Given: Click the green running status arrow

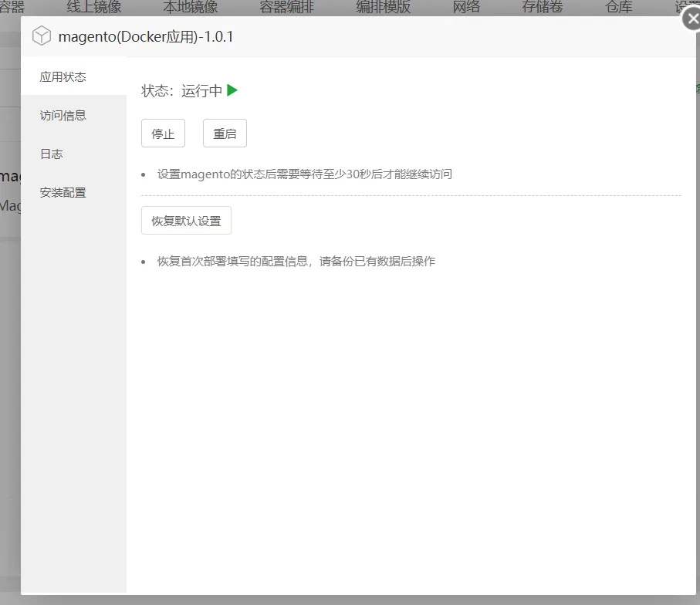Looking at the screenshot, I should 232,90.
